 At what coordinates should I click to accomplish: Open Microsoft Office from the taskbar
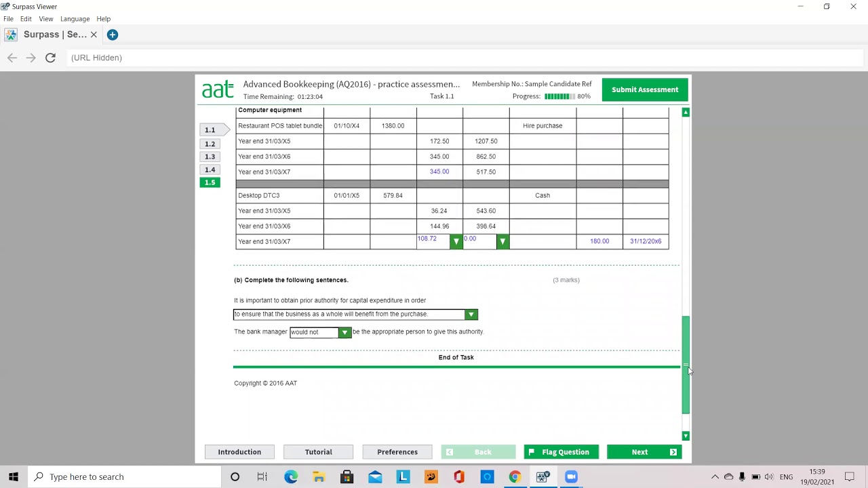tap(459, 476)
